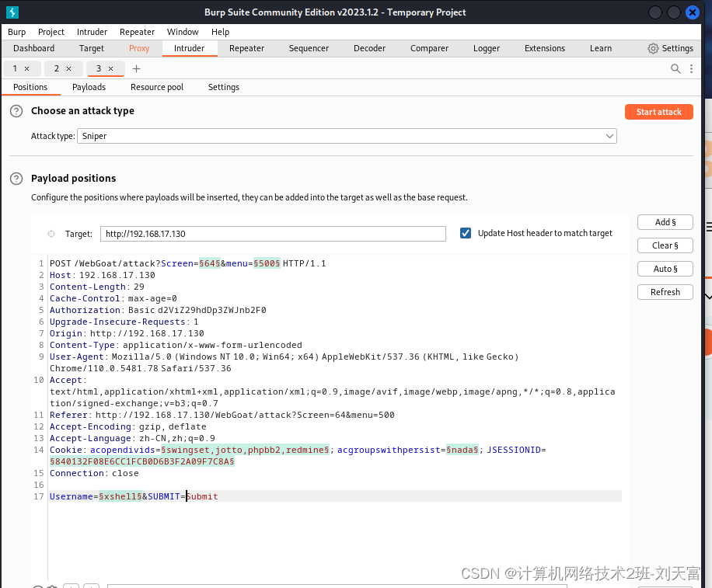Screen dimensions: 712x588
Task: Click the Host header on line 2
Action: (x=102, y=276)
